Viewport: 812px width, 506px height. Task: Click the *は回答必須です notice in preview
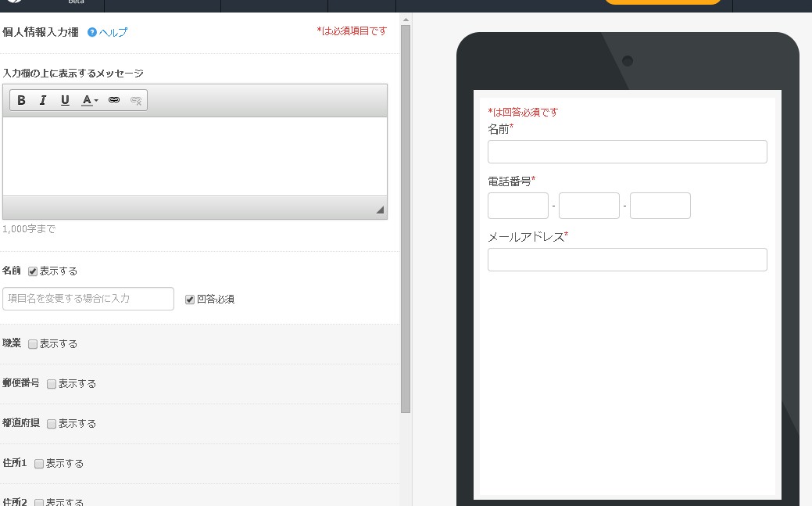coord(523,112)
